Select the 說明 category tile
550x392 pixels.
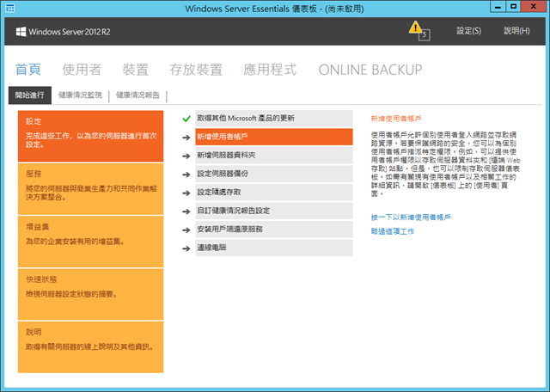point(90,346)
